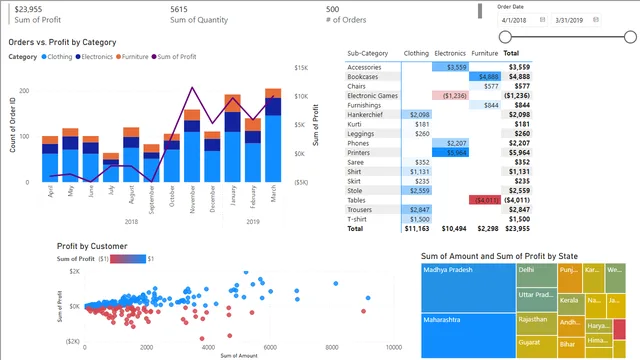This screenshot has height=360, width=640.
Task: Select the Punjab treemap tile
Action: point(570,278)
